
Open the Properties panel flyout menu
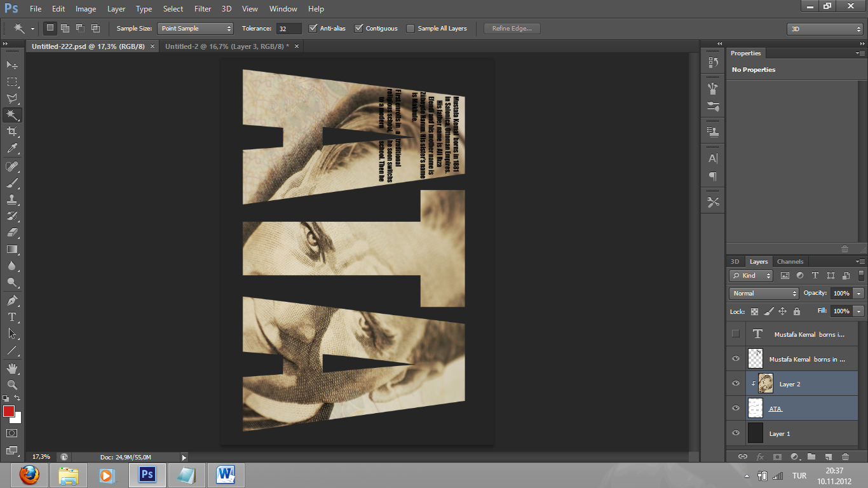(x=860, y=53)
